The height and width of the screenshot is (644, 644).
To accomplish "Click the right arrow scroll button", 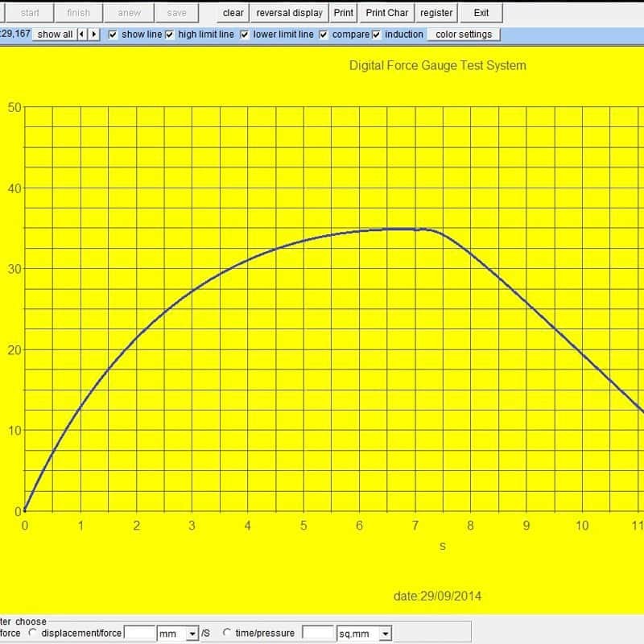I will (94, 35).
